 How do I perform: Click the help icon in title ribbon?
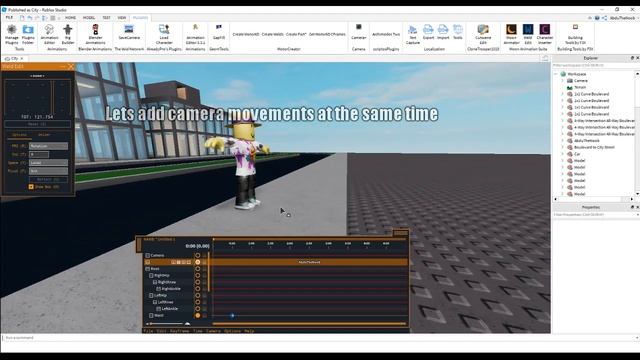point(597,18)
